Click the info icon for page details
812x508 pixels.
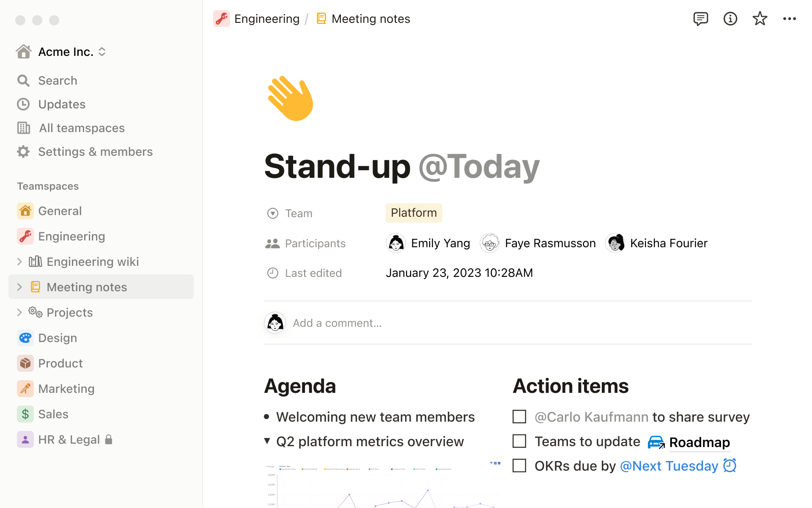tap(730, 19)
